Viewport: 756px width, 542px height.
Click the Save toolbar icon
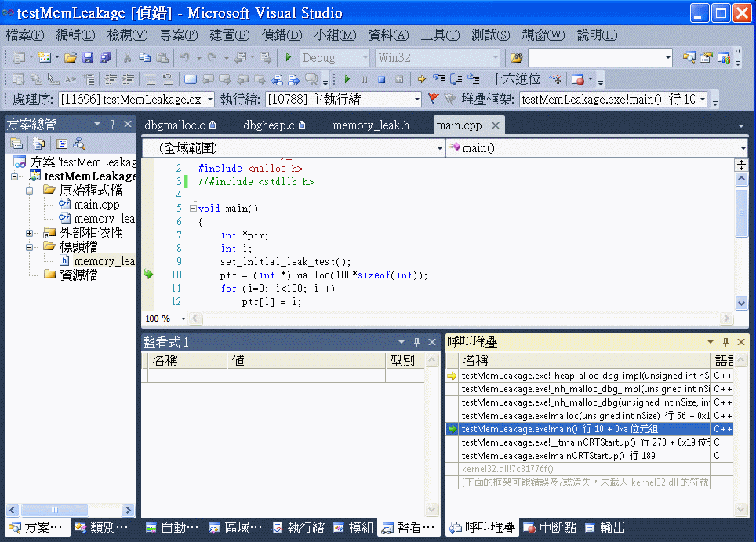point(88,58)
